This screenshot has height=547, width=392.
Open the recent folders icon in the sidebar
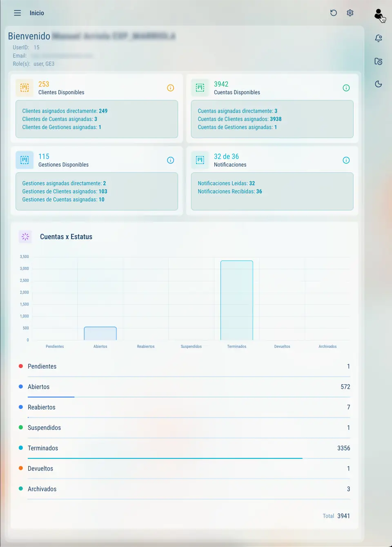pyautogui.click(x=379, y=61)
